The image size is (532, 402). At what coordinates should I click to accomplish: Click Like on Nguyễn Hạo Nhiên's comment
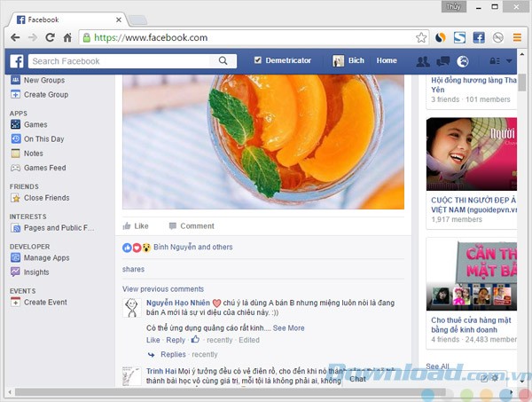click(x=153, y=340)
